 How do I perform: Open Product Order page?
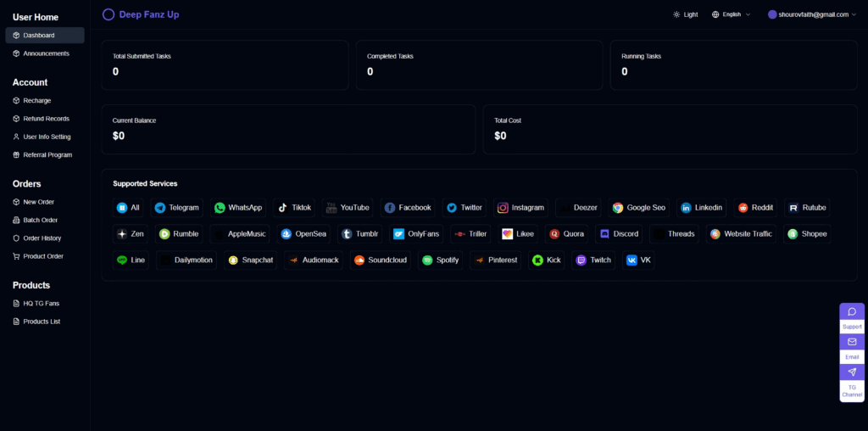coord(45,256)
